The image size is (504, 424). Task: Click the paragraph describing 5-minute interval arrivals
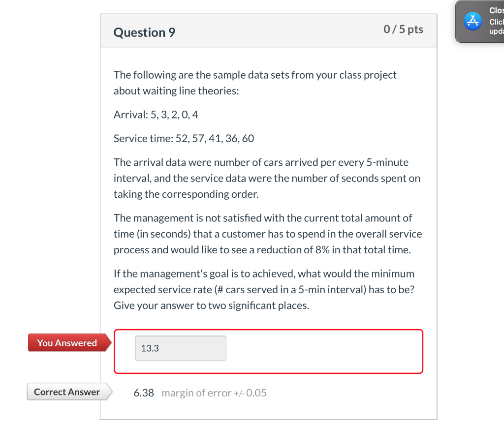(x=267, y=178)
